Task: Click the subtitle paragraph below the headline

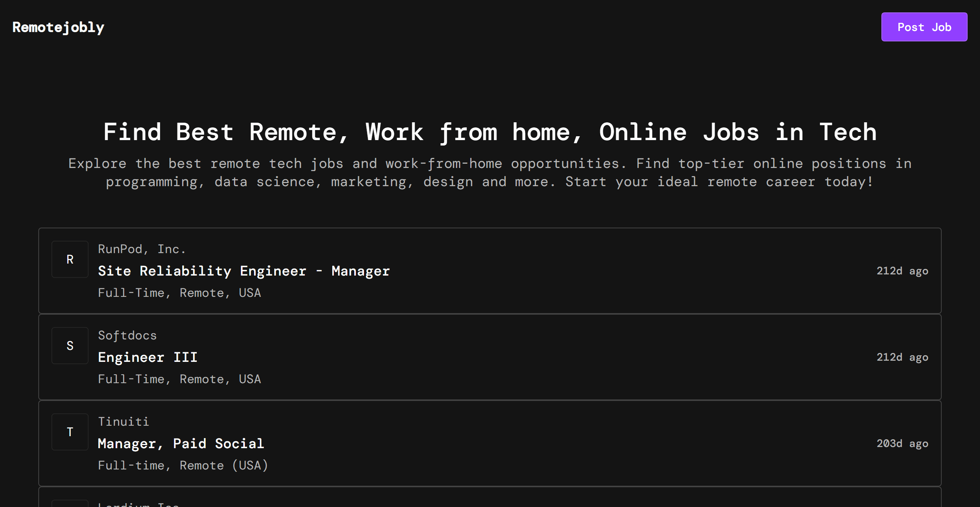Action: [490, 173]
